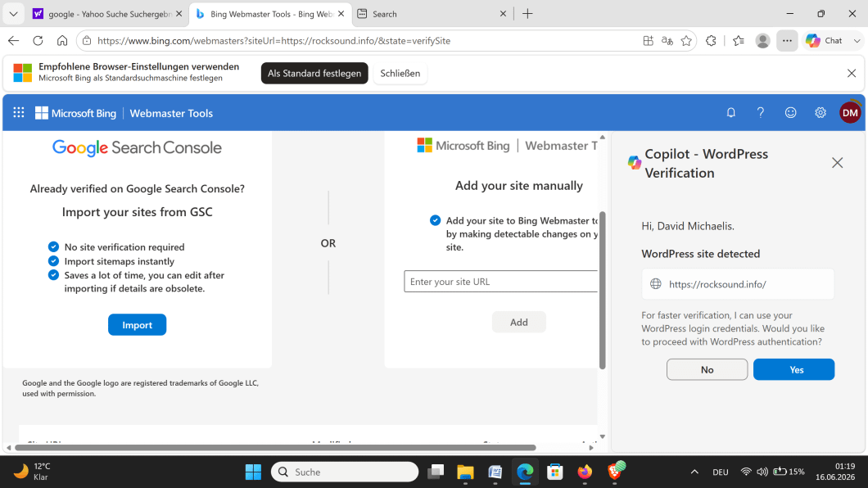
Task: Click scroll-left arrow of horizontal scrollbar
Action: 8,448
